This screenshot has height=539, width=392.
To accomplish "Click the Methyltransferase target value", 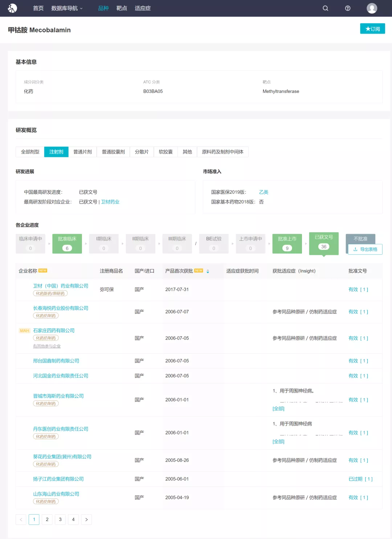I will pos(281,92).
